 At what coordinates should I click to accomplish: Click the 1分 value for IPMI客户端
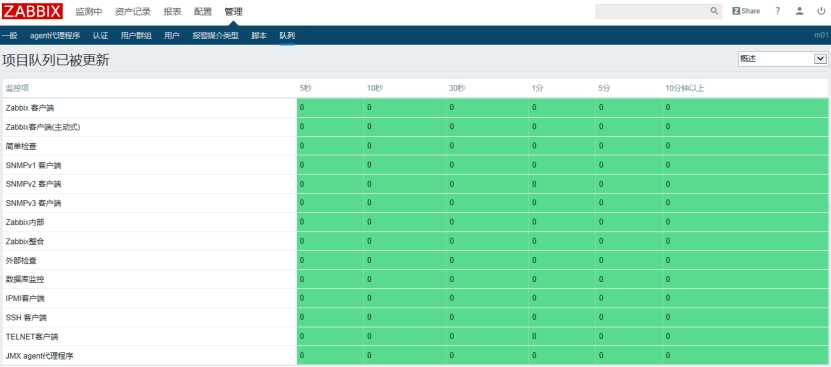click(x=534, y=299)
